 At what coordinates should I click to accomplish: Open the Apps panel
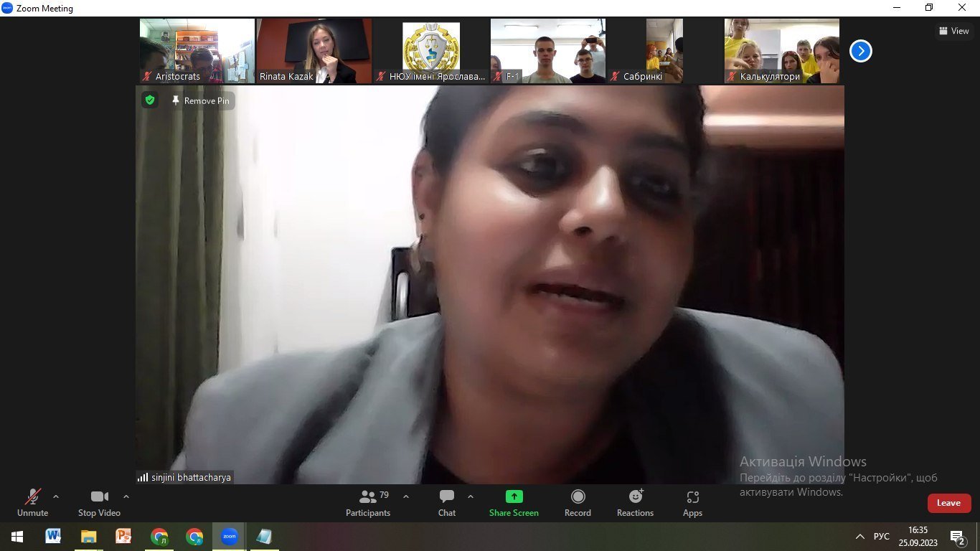click(x=692, y=502)
